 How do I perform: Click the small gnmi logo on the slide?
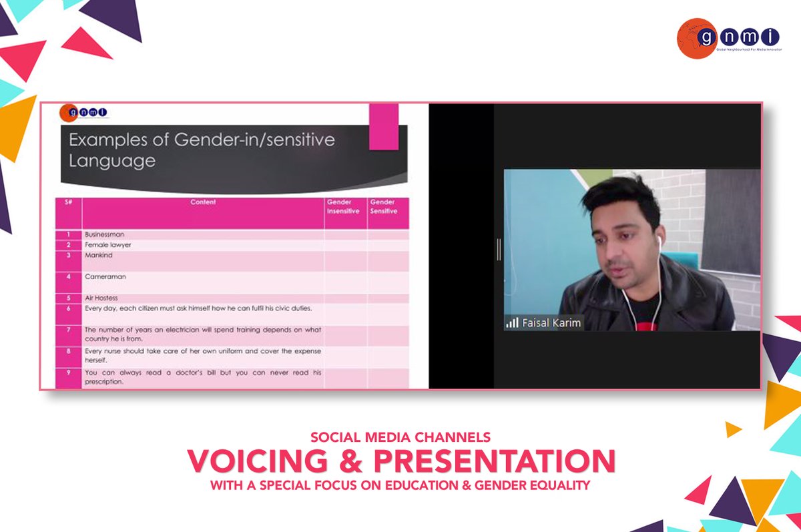(x=83, y=113)
